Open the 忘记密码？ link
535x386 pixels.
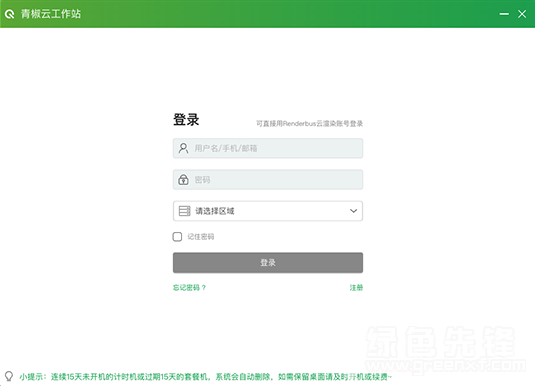tap(189, 288)
